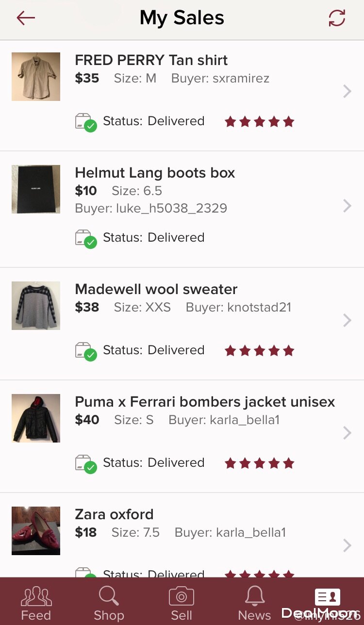This screenshot has height=625, width=364.
Task: Open the profile card icon
Action: (327, 596)
